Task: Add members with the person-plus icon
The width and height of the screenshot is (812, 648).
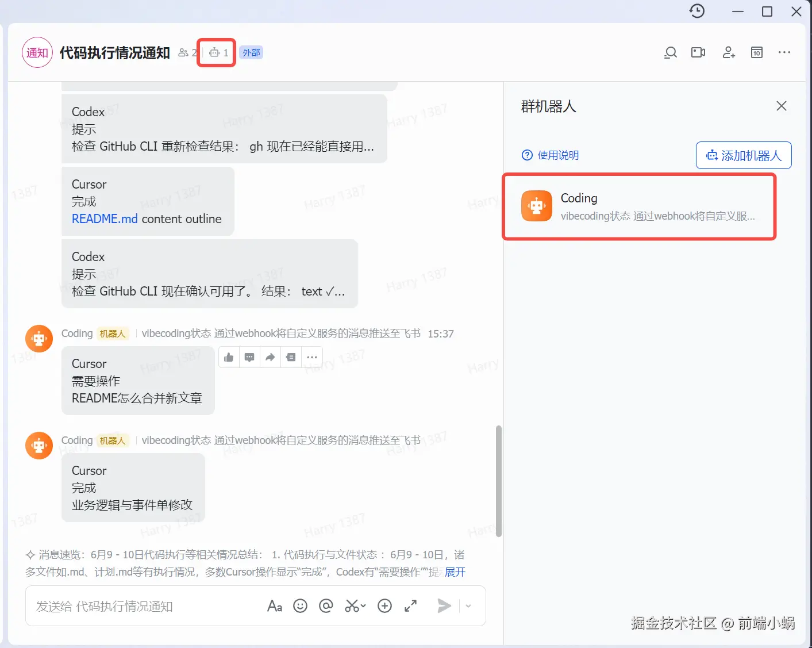Action: coord(729,53)
